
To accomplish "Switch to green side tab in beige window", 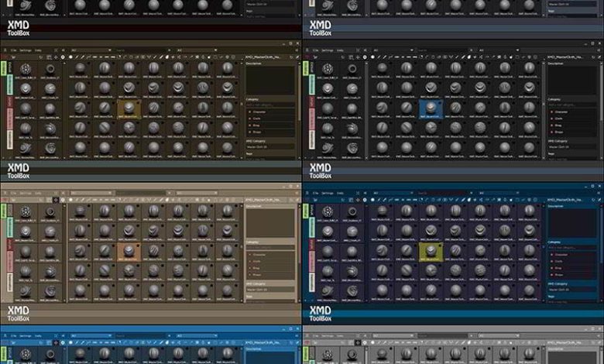I will (4, 211).
